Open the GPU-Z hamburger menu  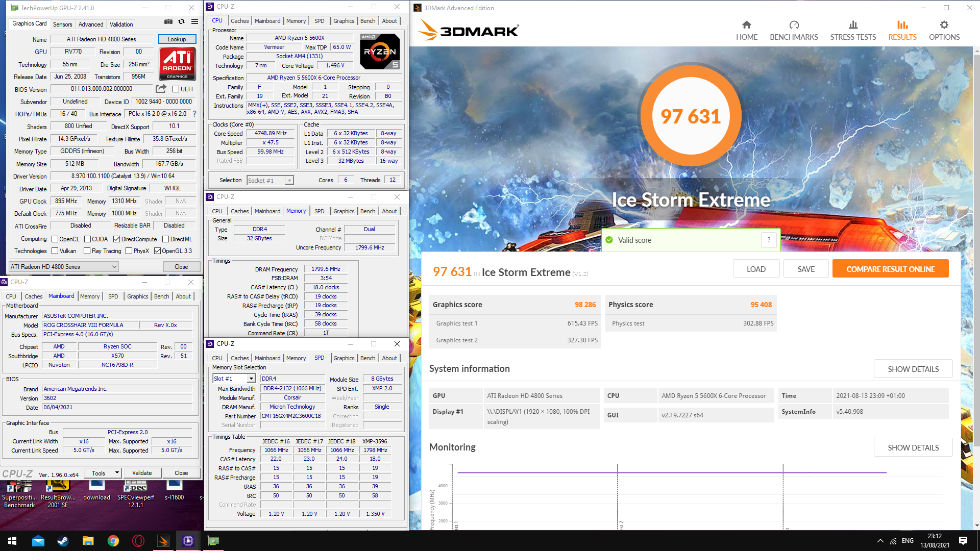pyautogui.click(x=194, y=21)
